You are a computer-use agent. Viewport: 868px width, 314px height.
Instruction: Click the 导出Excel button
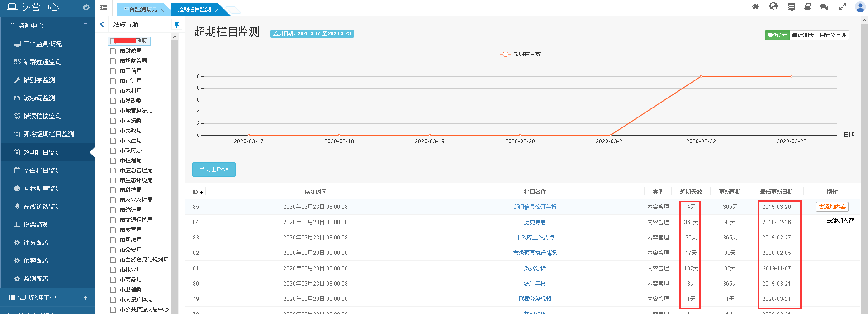click(213, 169)
